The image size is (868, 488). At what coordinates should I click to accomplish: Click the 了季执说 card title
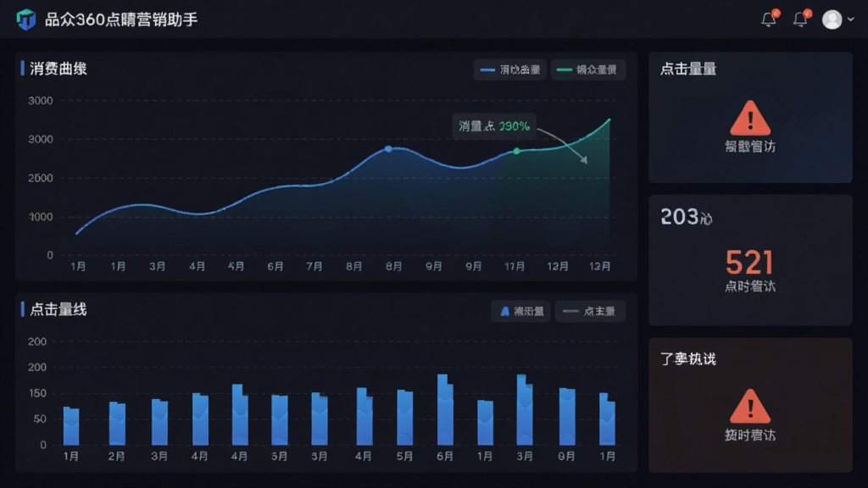coord(688,359)
